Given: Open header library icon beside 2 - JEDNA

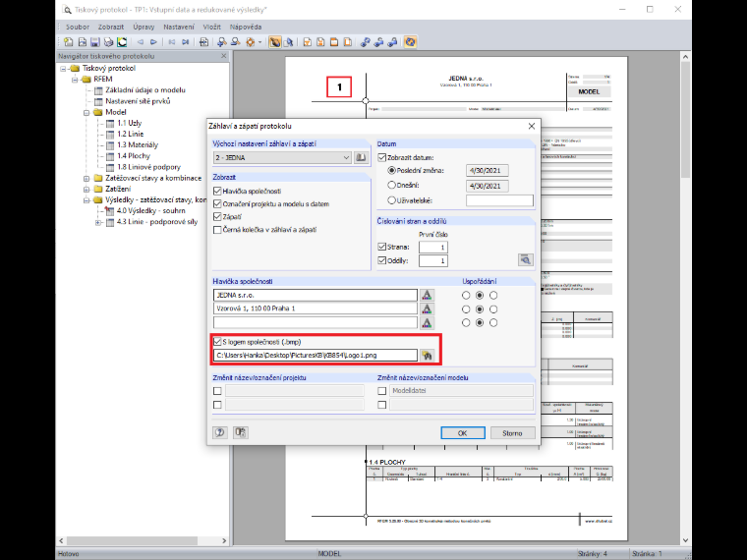Looking at the screenshot, I should tap(361, 157).
